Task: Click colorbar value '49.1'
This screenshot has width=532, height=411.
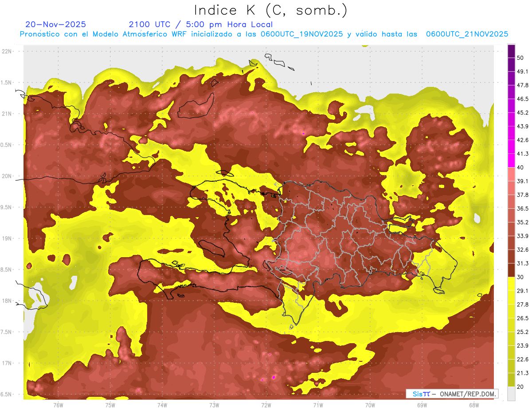Action: 523,71
